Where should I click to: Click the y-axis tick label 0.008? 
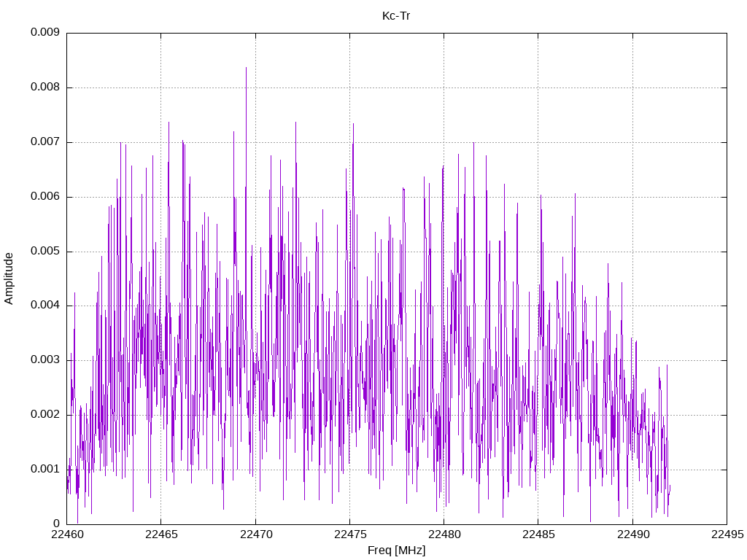(x=45, y=87)
